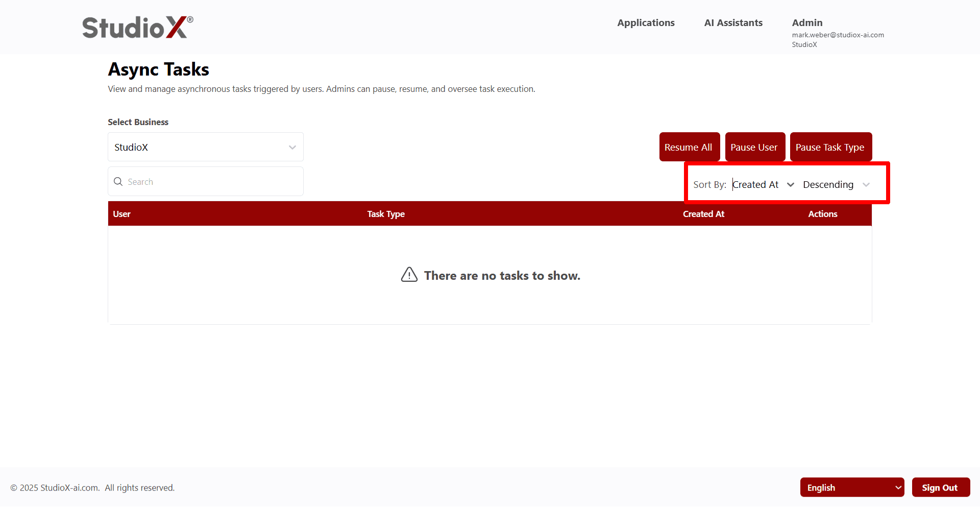Click the Created At column header
The image size is (980, 507).
click(x=703, y=214)
